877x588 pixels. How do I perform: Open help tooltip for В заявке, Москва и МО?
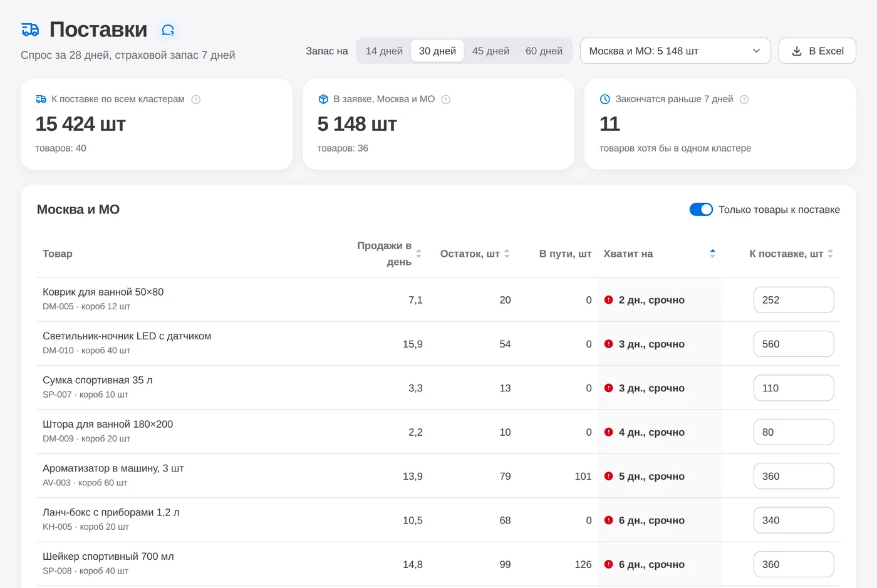point(446,100)
